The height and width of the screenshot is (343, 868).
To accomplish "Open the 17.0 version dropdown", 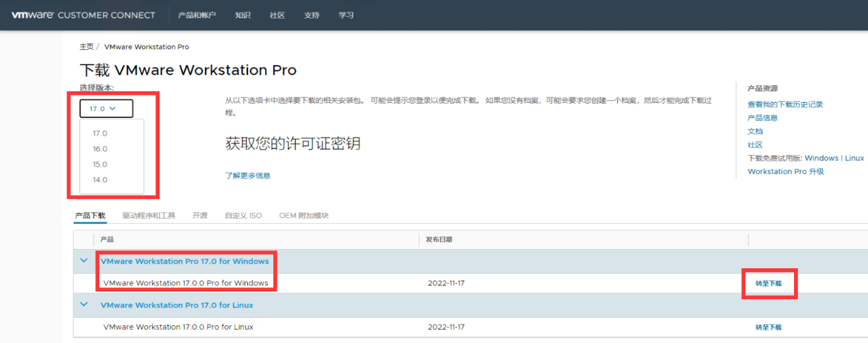I will pyautogui.click(x=106, y=108).
